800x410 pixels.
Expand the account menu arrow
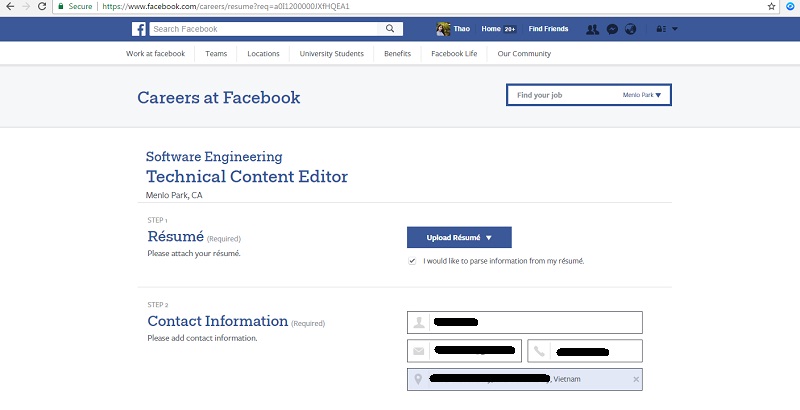[x=674, y=29]
